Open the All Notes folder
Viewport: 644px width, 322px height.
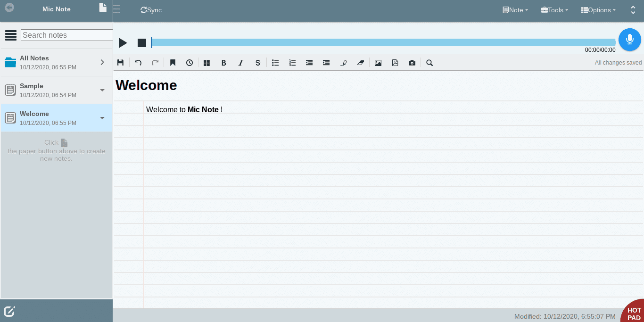[x=57, y=62]
